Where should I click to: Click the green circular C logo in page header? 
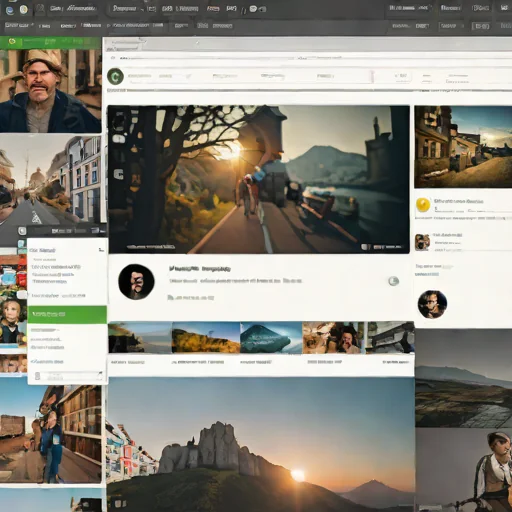click(x=115, y=77)
